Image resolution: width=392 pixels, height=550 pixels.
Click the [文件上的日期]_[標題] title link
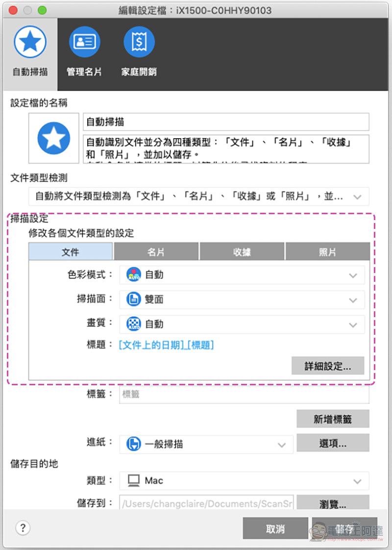click(x=166, y=345)
